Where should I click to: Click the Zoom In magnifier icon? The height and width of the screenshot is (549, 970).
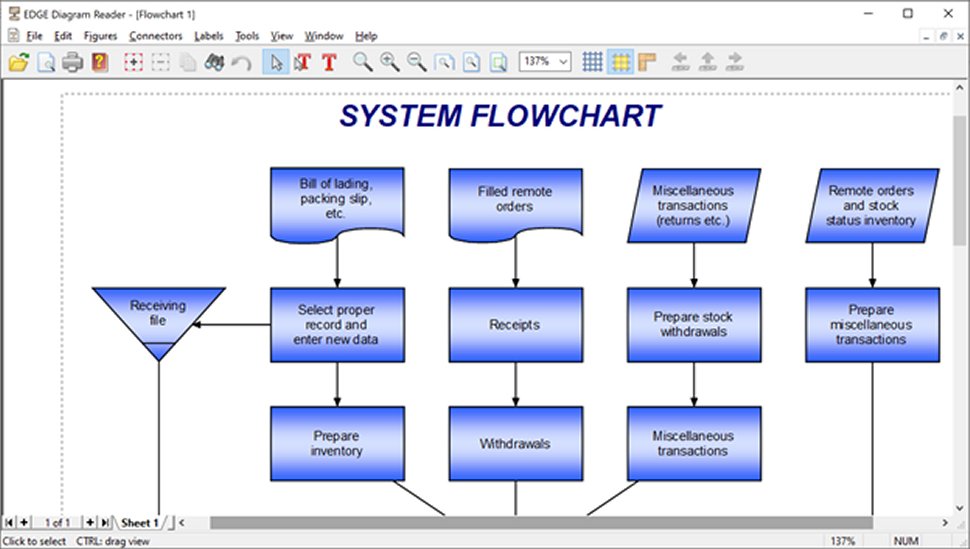pos(390,62)
